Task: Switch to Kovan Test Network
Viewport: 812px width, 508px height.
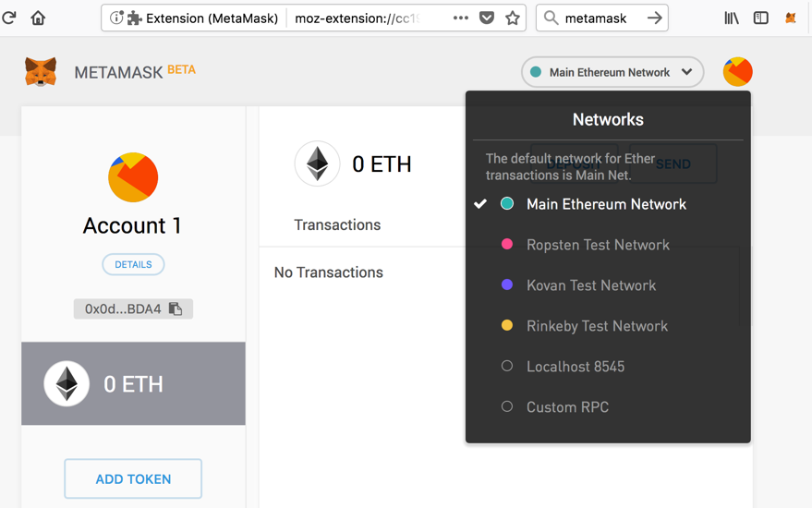Action: (590, 285)
